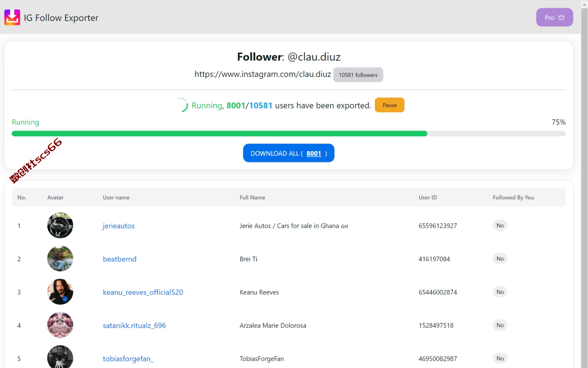
Task: Click the 'Avatar' column header
Action: [x=55, y=197]
